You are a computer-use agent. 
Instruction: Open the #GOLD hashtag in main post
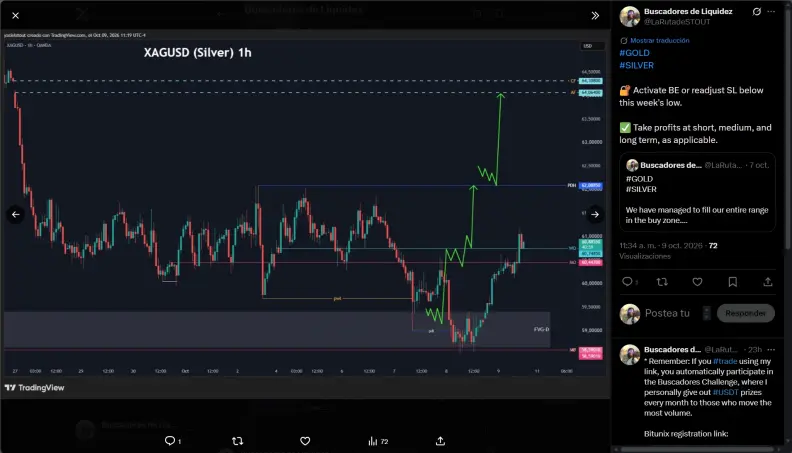[634, 53]
